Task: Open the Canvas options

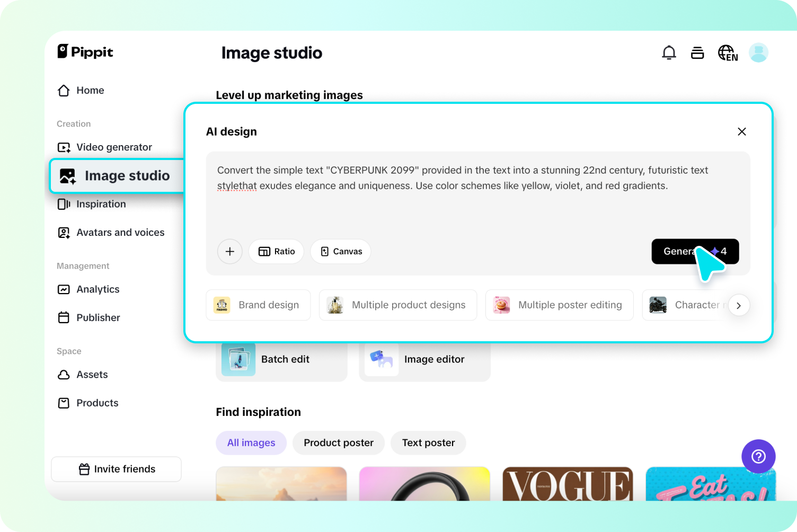Action: point(341,251)
